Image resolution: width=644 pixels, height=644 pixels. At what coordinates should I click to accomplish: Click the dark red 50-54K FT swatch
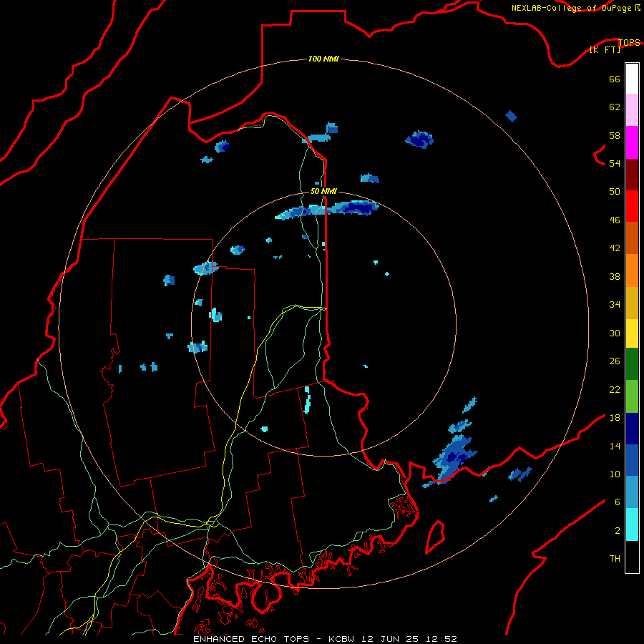click(x=632, y=175)
